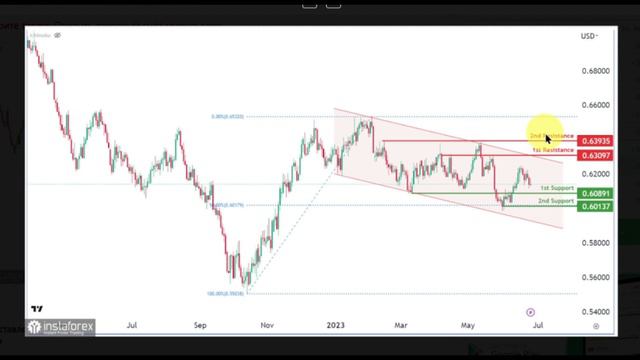
Task: Select the 0.60137 green price label
Action: (x=595, y=207)
